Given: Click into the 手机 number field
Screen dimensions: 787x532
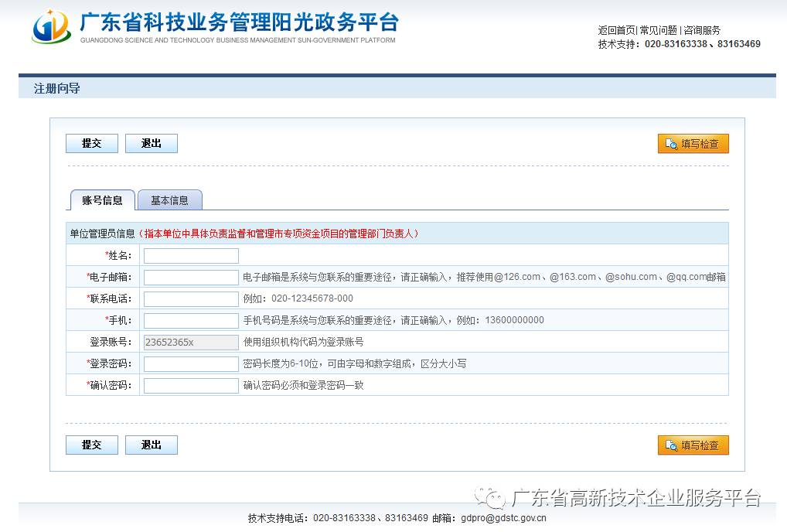Looking at the screenshot, I should coord(191,321).
